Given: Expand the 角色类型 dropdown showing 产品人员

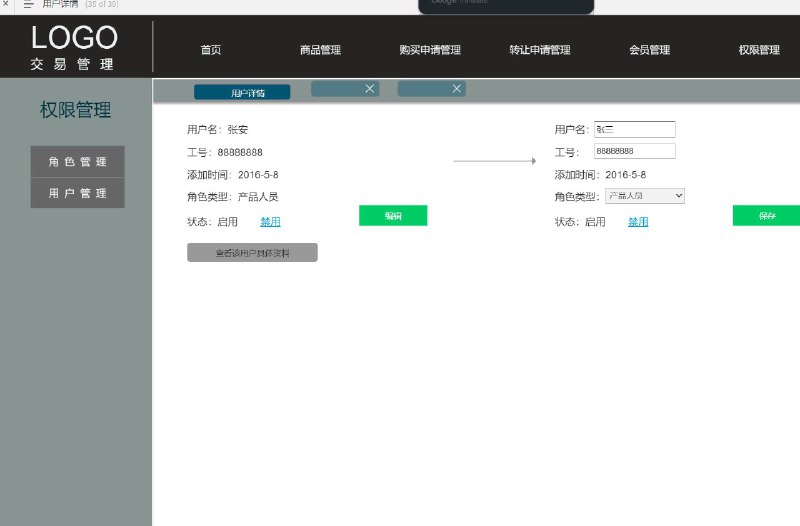Looking at the screenshot, I should (645, 196).
